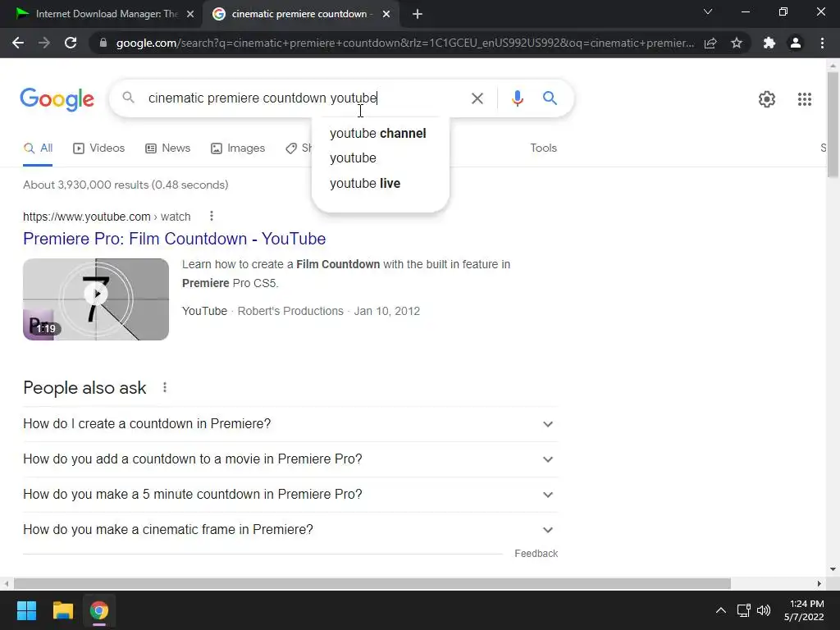Open Google apps grid

click(x=804, y=99)
